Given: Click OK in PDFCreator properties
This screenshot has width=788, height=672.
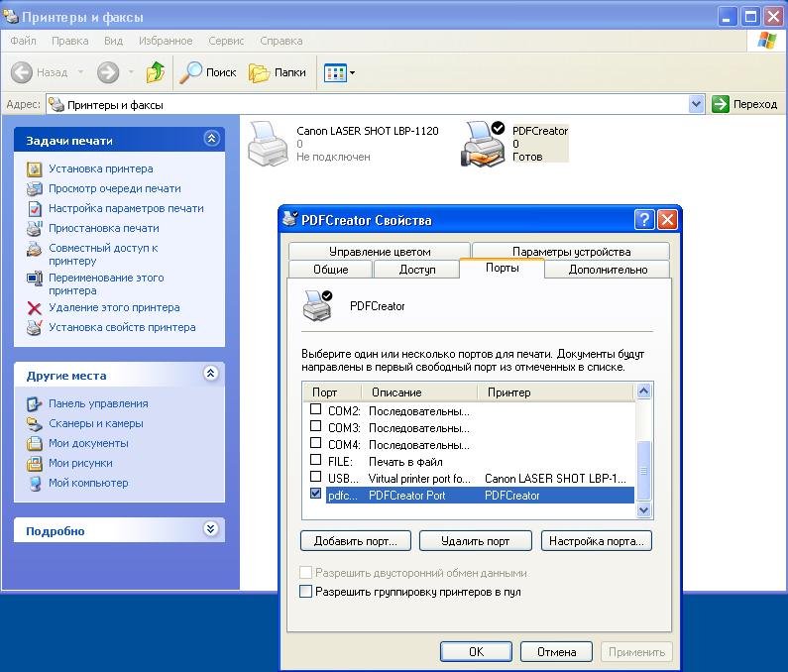Looking at the screenshot, I should (477, 652).
